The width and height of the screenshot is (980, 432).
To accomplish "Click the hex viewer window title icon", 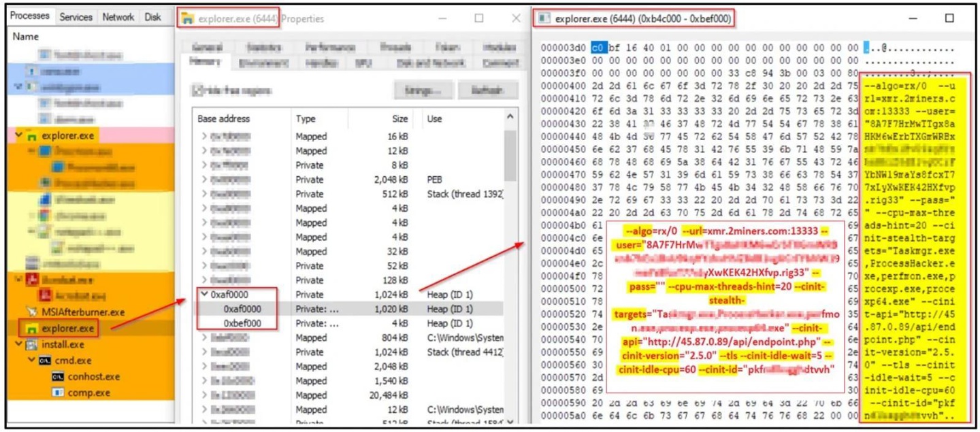I will [x=543, y=18].
